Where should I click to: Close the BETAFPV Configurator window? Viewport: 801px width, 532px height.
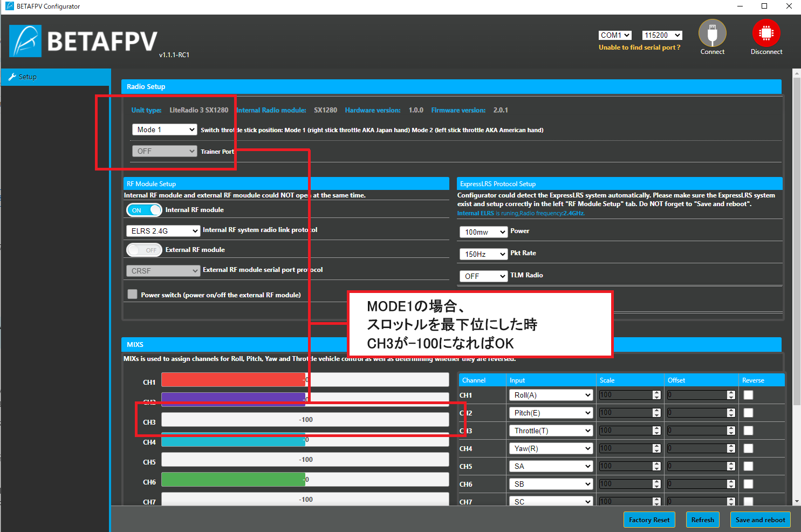(789, 6)
